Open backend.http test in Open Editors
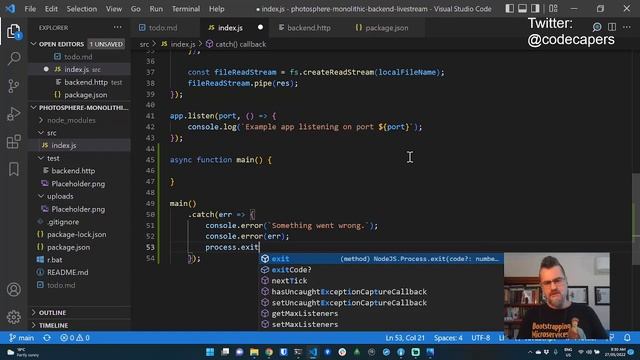 coord(93,82)
